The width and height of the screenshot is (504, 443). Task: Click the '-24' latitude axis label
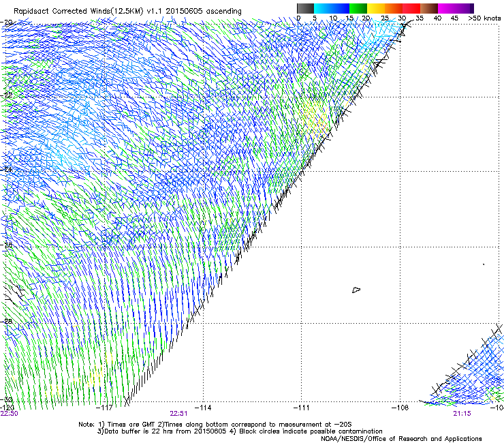click(7, 169)
